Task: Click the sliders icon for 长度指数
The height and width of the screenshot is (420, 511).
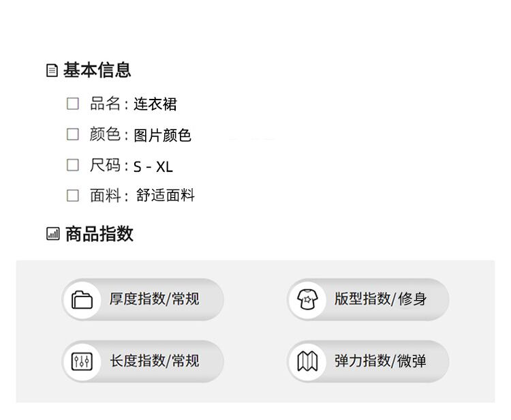Action: pos(82,361)
